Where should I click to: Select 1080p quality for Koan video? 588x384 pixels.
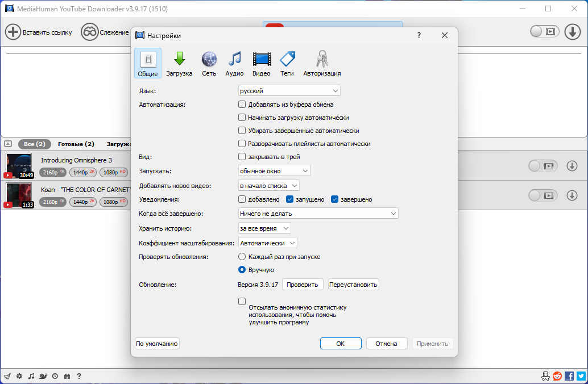(x=114, y=202)
